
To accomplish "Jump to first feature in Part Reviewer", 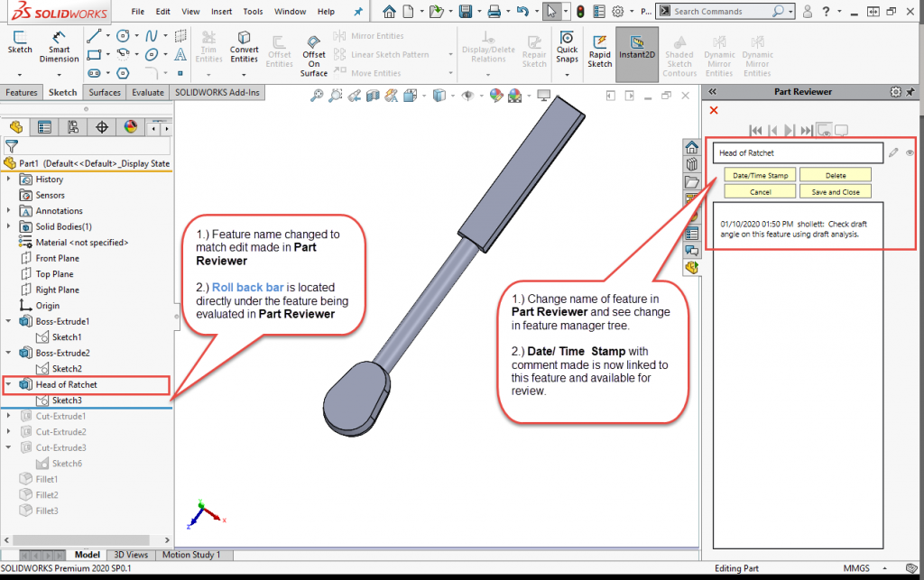I will [x=755, y=130].
